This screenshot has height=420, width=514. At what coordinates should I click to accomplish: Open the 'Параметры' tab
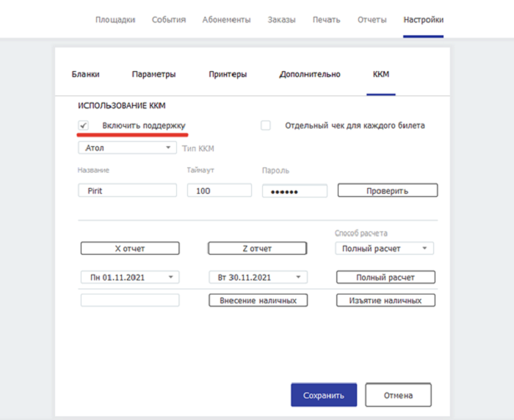(153, 74)
